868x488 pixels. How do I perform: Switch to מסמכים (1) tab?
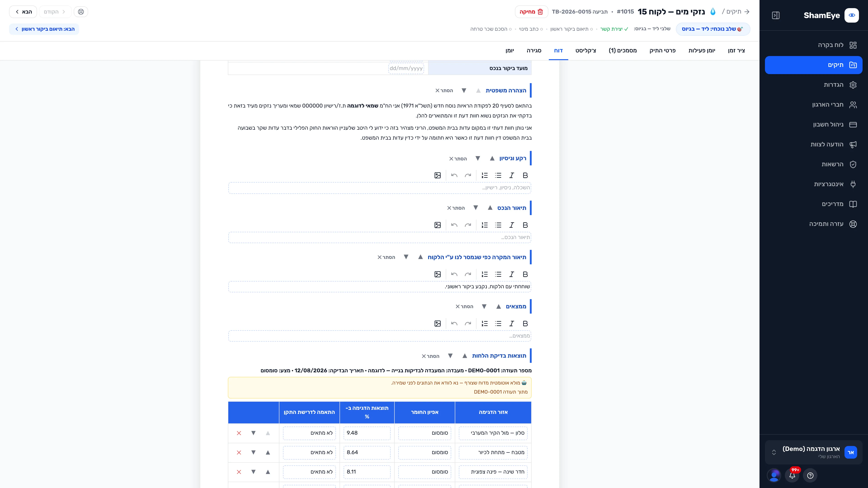click(x=623, y=51)
